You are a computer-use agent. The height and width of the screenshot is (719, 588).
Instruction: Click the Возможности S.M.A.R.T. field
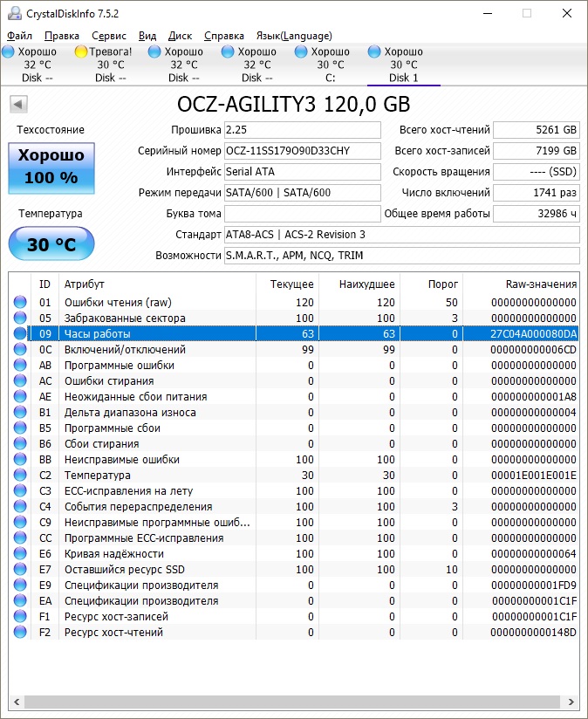pyautogui.click(x=402, y=256)
